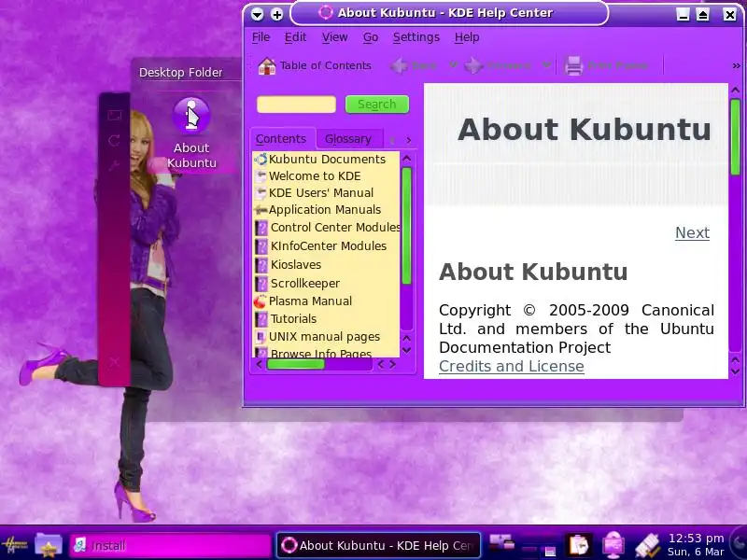Screen dimensions: 747x560
Task: Open the View menu
Action: pos(334,37)
